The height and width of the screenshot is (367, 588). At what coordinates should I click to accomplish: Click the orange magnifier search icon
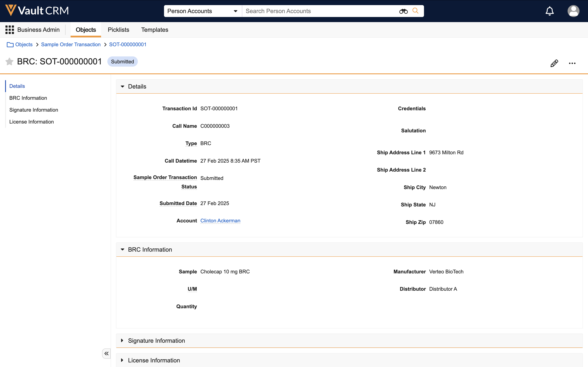[x=415, y=11]
